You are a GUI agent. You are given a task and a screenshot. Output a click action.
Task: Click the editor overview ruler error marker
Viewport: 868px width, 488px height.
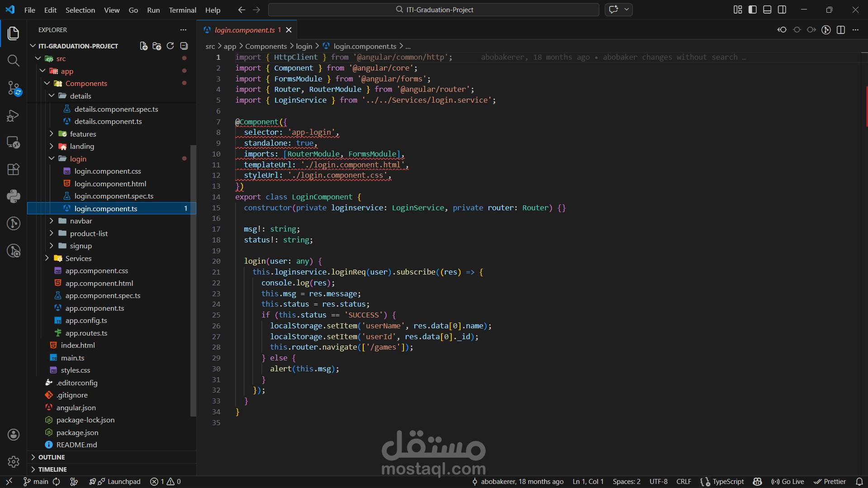(867, 106)
